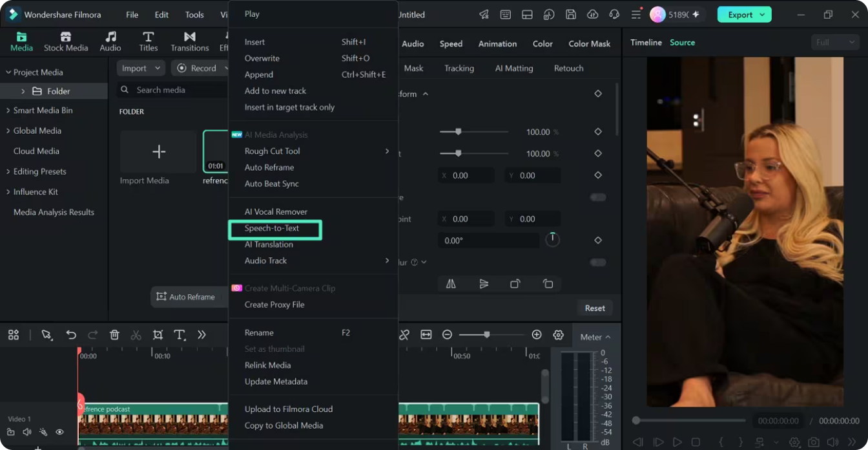Click the selection pointer tool

click(x=46, y=335)
